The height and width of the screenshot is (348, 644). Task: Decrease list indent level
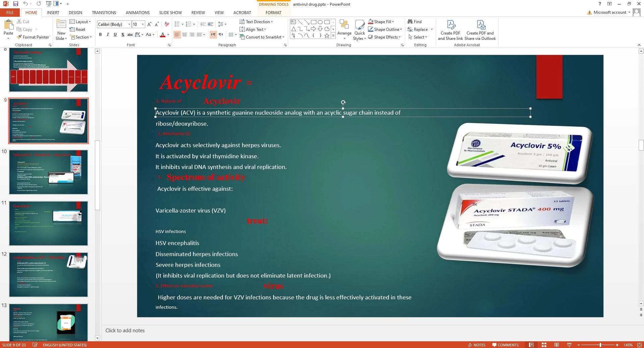[x=203, y=24]
